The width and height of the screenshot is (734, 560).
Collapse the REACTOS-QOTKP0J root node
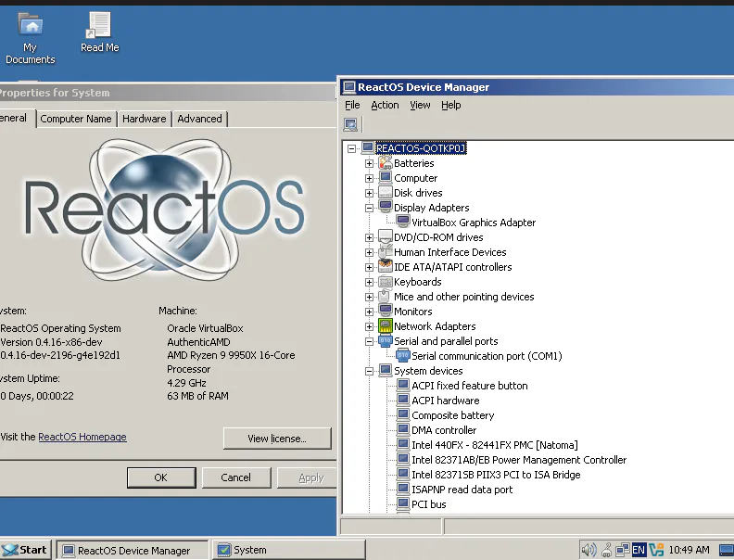click(351, 148)
